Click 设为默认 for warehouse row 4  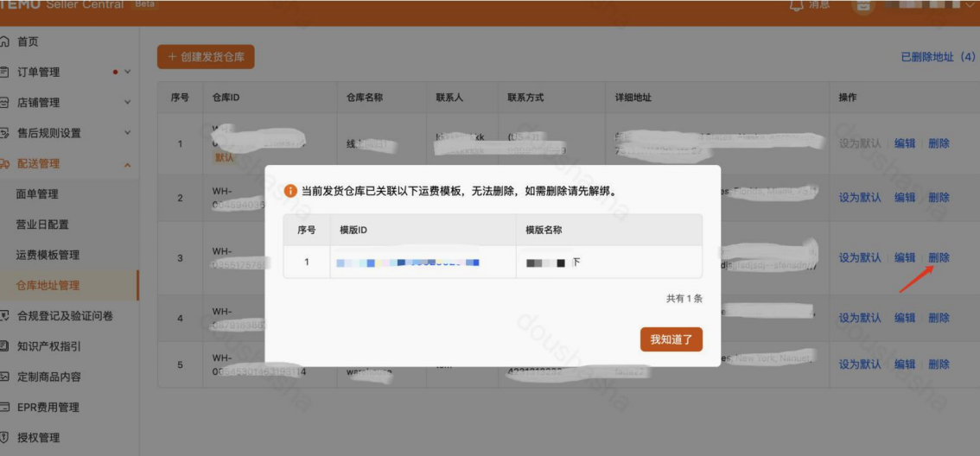(859, 318)
